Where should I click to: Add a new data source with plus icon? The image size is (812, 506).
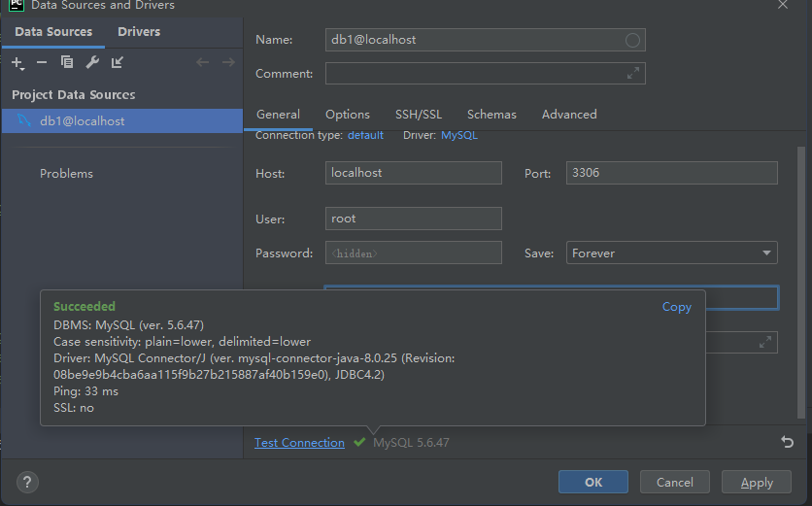click(x=17, y=63)
